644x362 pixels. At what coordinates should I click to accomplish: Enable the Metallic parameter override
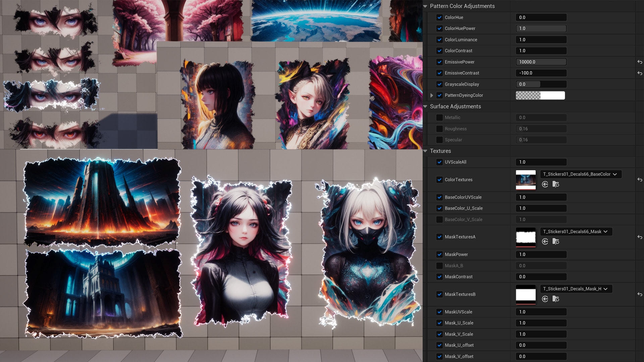tap(439, 118)
